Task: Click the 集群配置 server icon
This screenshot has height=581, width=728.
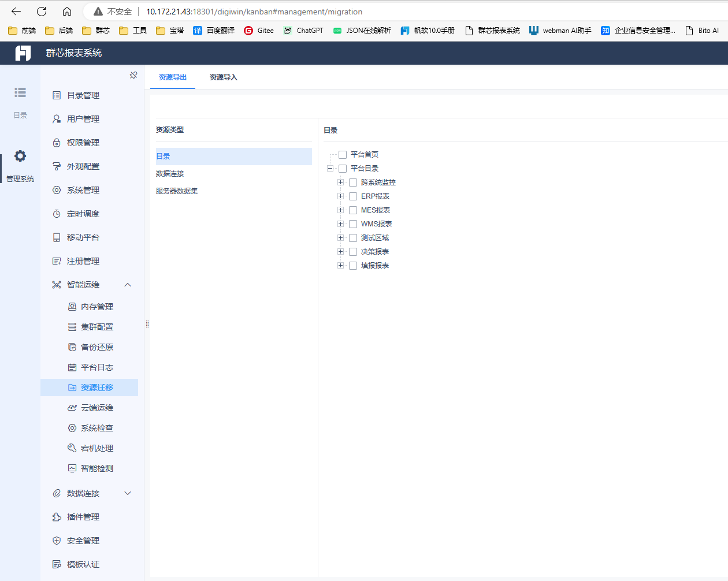Action: [72, 327]
